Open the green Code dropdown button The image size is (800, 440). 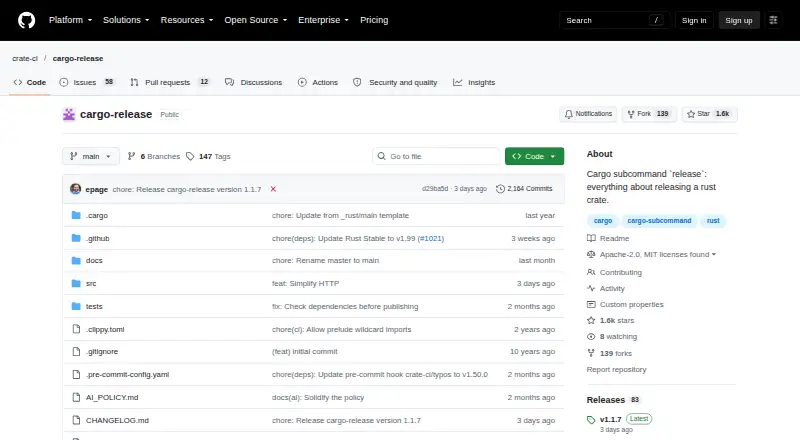[534, 156]
